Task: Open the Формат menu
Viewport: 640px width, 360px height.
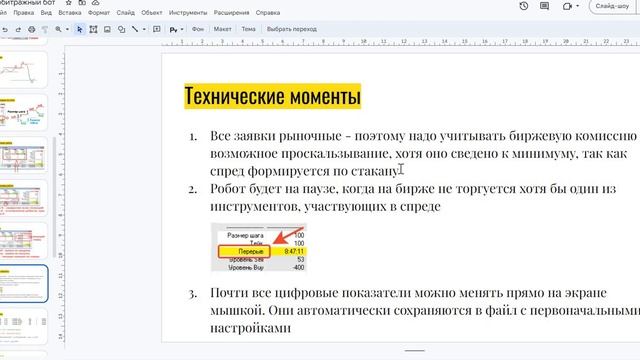Action: (99, 13)
